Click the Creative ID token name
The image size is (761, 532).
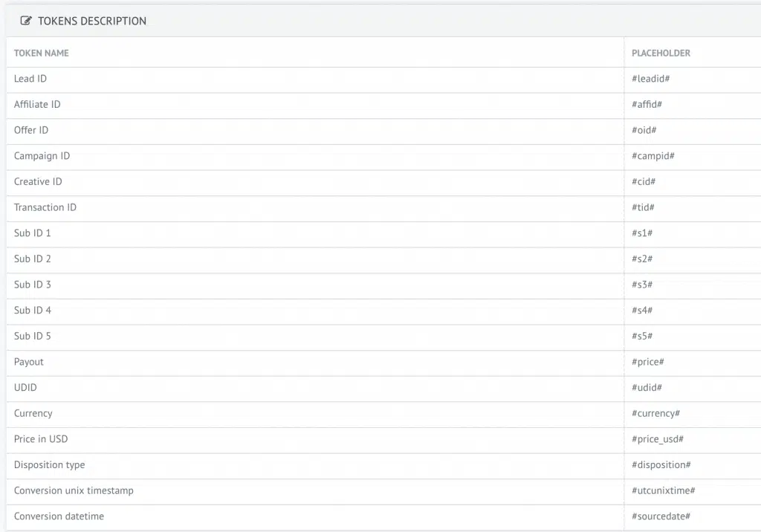pyautogui.click(x=38, y=182)
